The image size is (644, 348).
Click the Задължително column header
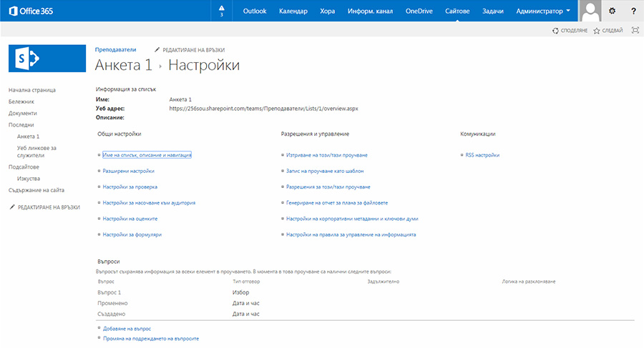(x=384, y=282)
